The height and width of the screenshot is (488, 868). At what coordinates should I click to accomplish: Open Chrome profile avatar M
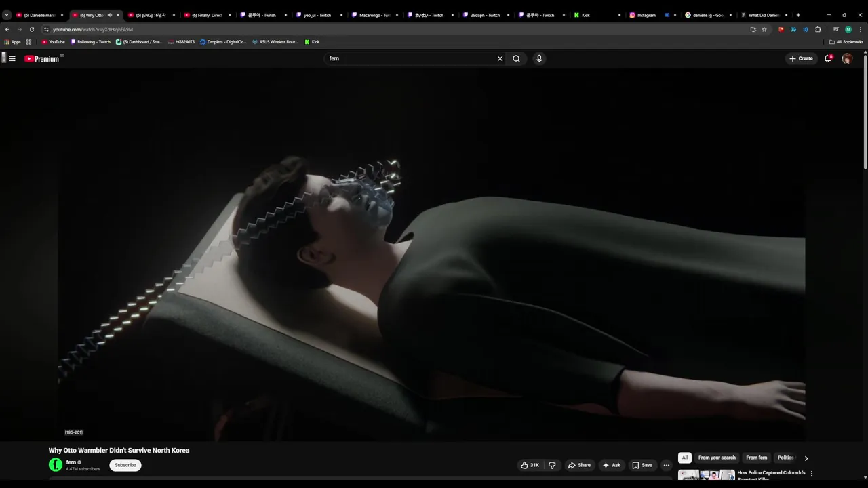point(848,29)
